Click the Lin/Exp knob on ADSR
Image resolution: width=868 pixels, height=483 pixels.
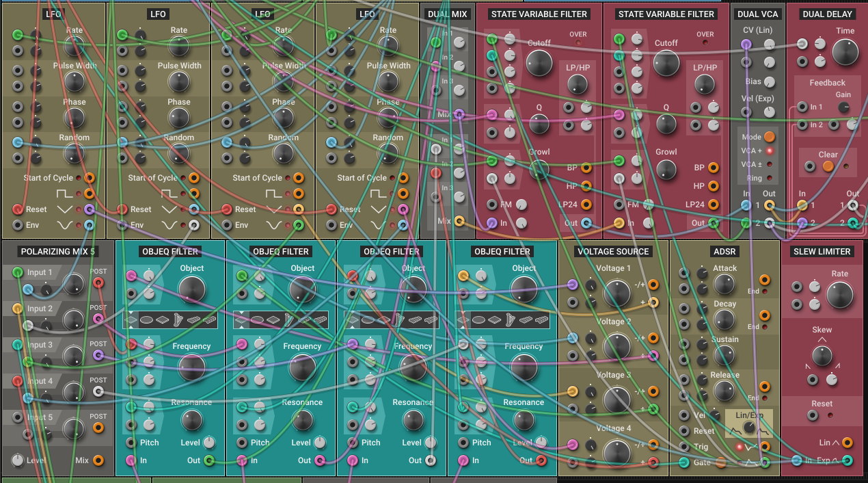(749, 428)
